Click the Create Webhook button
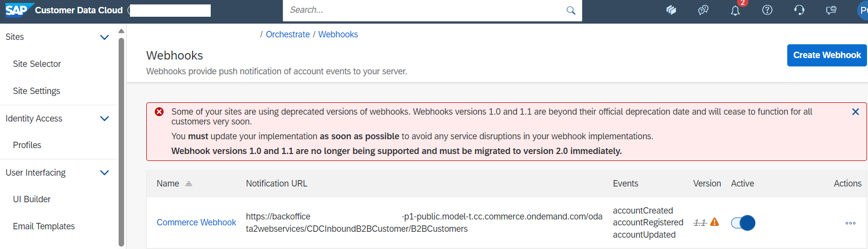Screen dimensions: 868x249 tap(827, 55)
